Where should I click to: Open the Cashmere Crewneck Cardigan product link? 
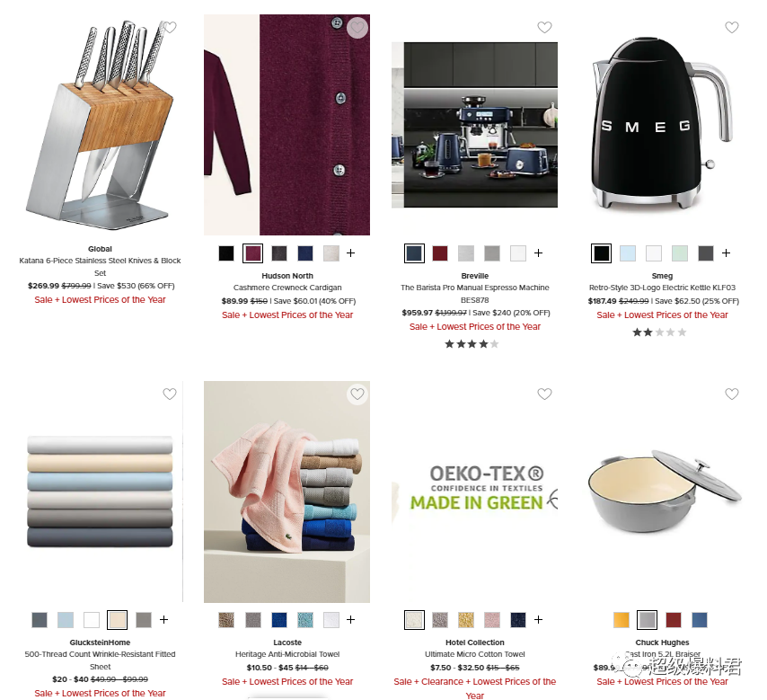[x=287, y=288]
